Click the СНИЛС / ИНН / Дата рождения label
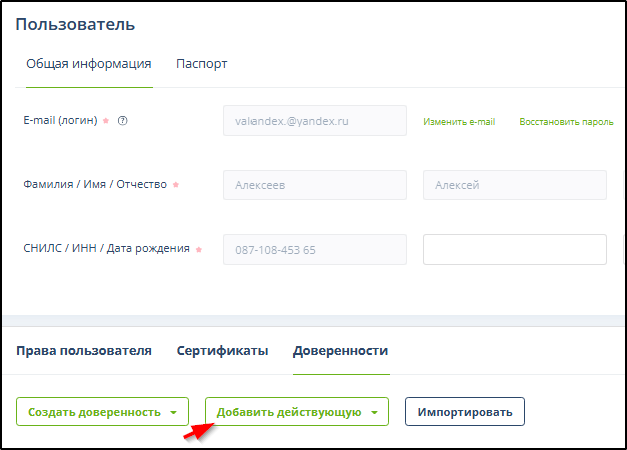627x450 pixels. click(105, 249)
